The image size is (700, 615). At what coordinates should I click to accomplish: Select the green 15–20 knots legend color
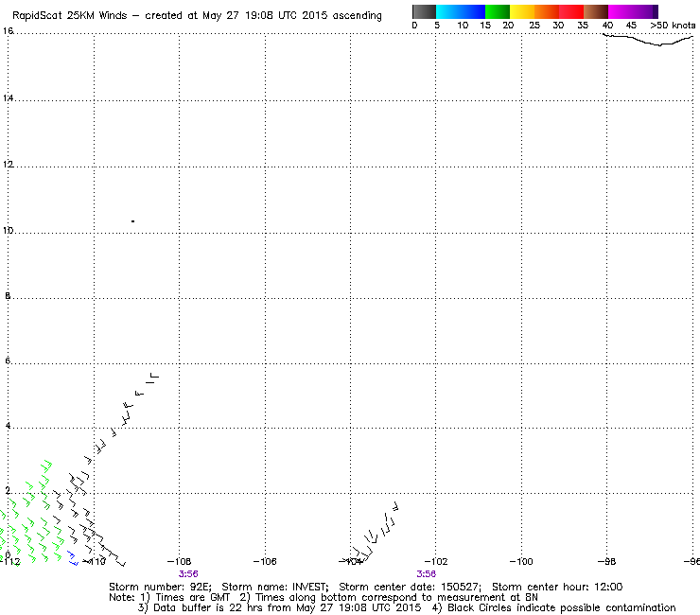(x=498, y=11)
